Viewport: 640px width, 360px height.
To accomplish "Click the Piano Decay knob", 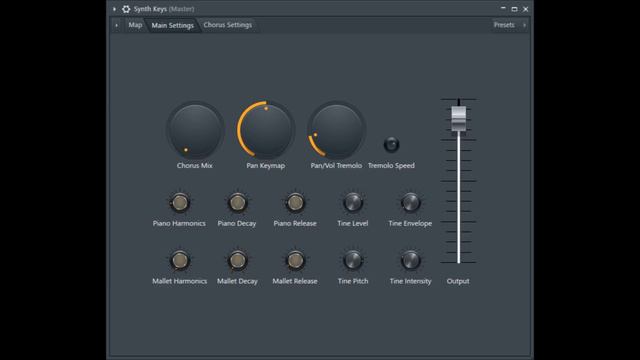I will click(237, 202).
